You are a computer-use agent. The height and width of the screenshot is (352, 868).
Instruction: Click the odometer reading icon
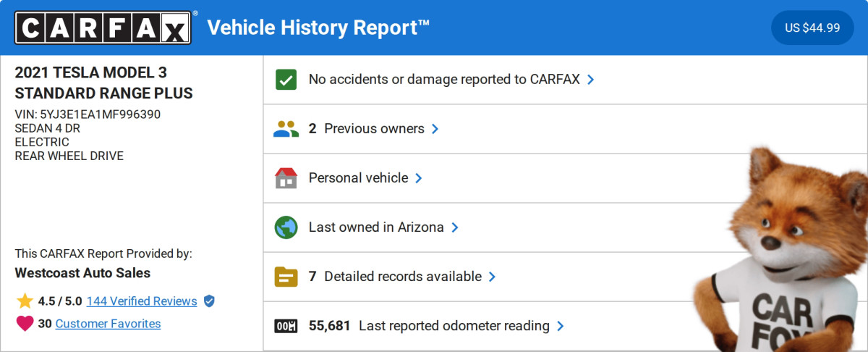coord(286,326)
